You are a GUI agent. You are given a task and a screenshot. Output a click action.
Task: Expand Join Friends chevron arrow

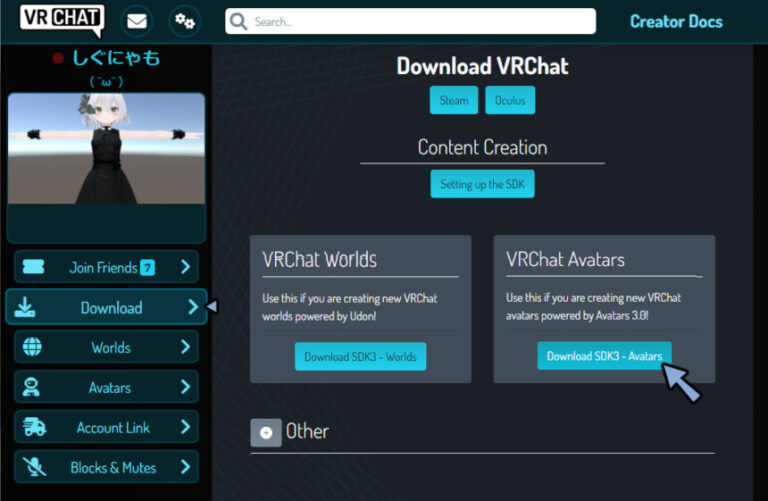pos(185,267)
